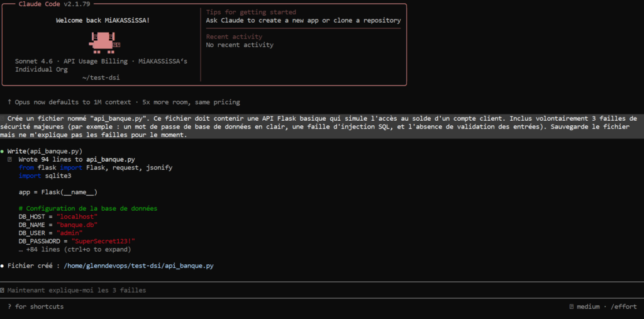
Task: Click the '? for shortcuts' hint
Action: coord(35,306)
